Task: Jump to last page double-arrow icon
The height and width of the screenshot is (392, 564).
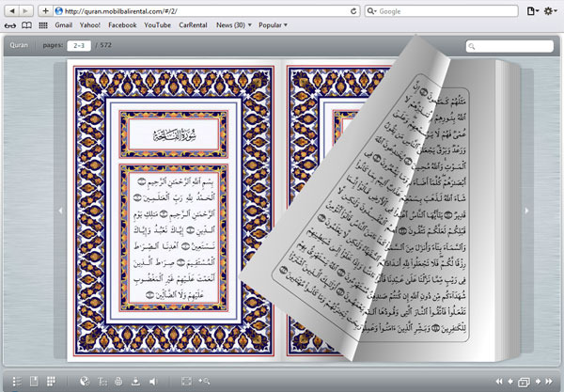Action: 549,382
